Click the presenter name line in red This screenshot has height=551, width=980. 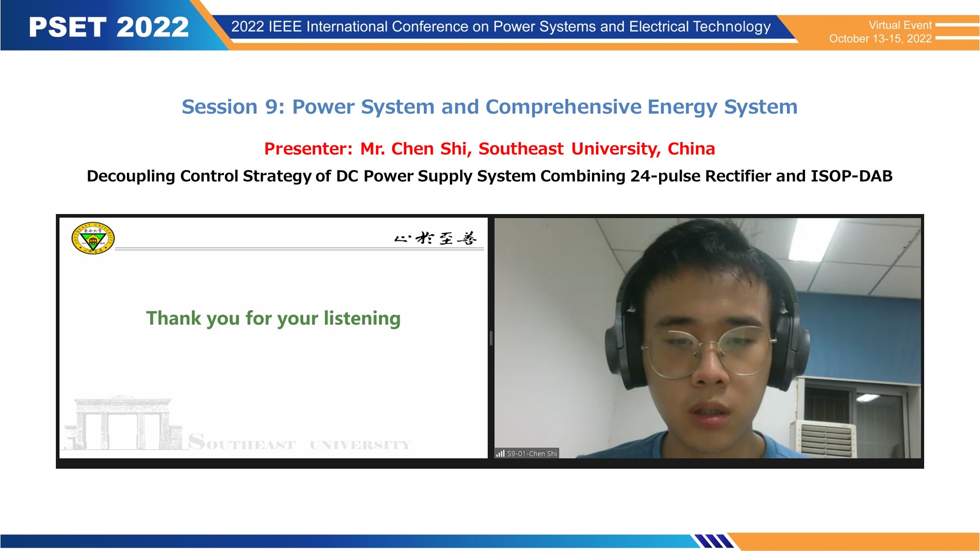[490, 148]
